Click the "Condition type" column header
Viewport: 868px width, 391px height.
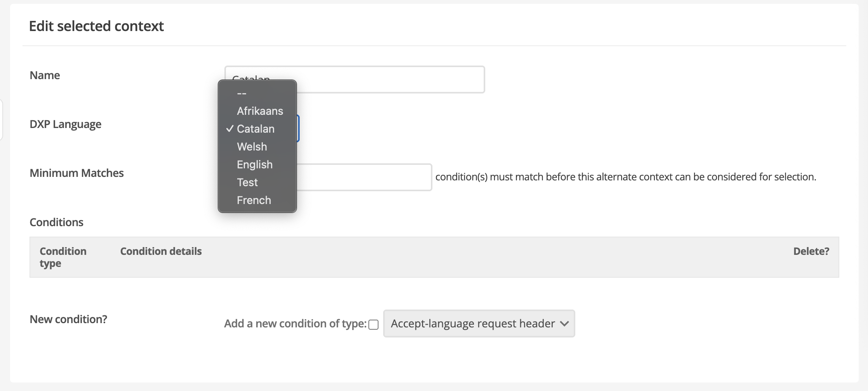point(63,257)
